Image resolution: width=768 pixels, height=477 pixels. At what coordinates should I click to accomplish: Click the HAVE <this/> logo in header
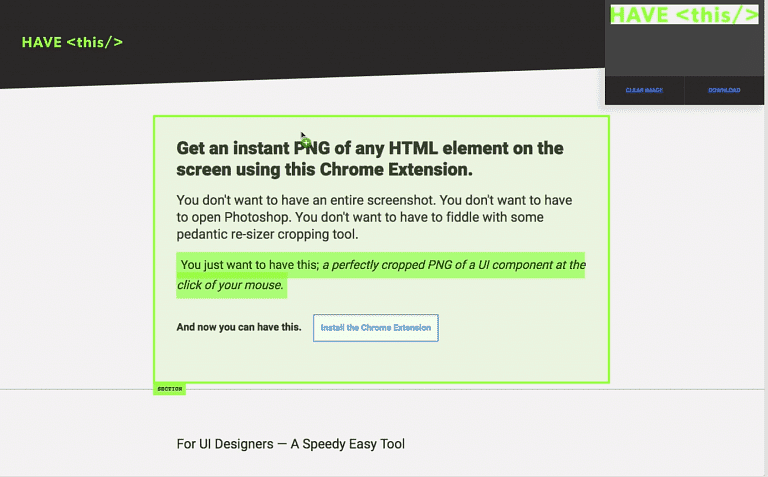(x=72, y=42)
